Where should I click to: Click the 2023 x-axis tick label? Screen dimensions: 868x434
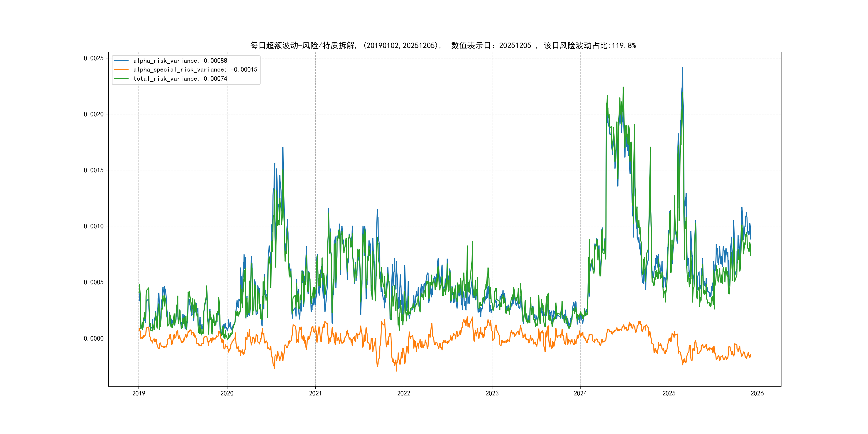pos(492,393)
